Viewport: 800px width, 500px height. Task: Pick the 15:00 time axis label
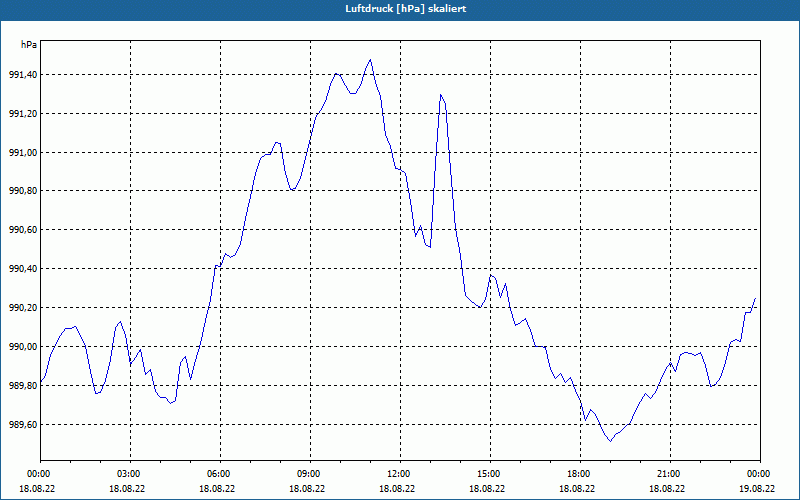(x=488, y=474)
